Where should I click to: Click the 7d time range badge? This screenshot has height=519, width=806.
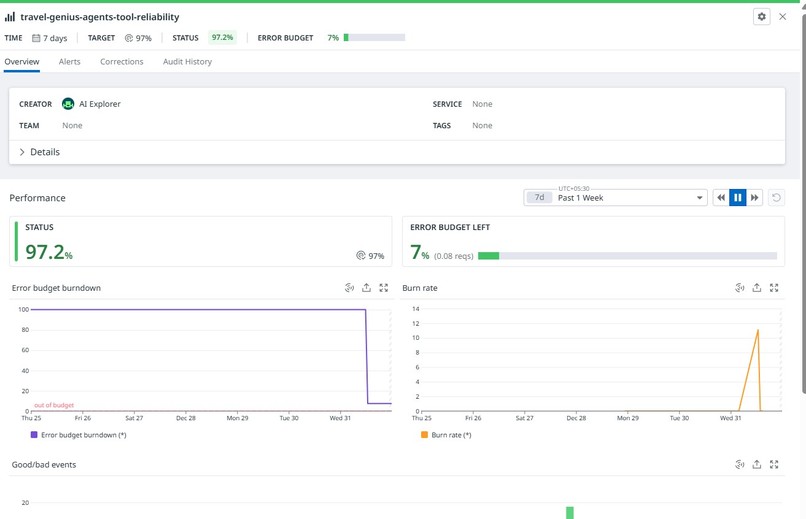[x=539, y=197]
